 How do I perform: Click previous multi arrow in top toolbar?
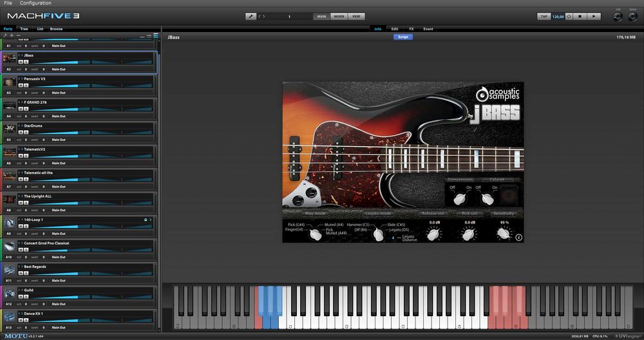tap(259, 17)
